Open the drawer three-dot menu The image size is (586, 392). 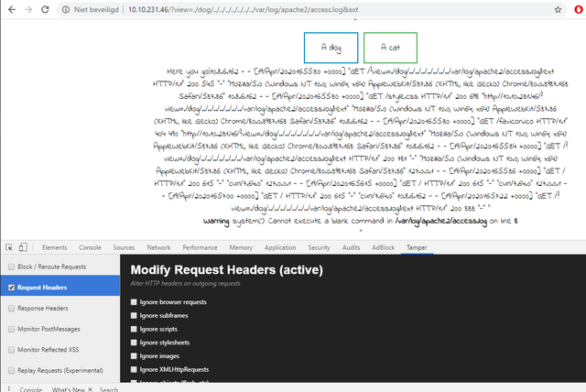pos(9,389)
